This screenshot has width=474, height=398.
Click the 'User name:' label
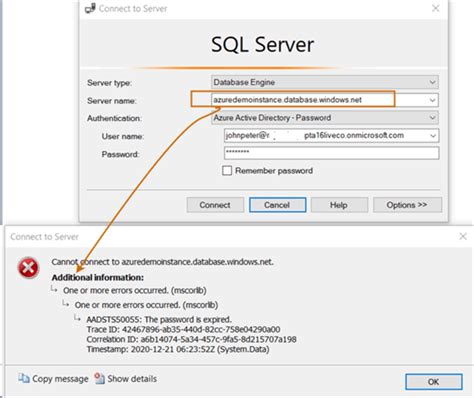(123, 136)
